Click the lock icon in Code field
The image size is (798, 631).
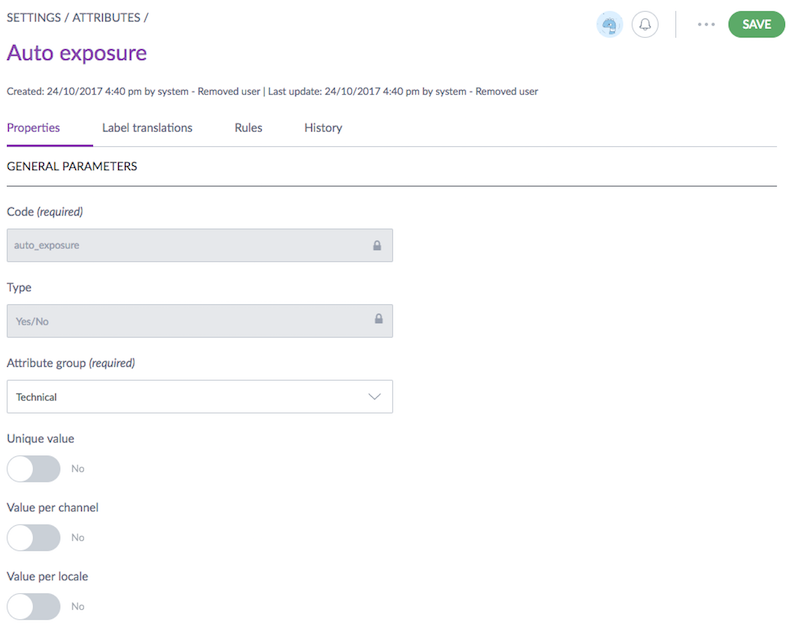(x=377, y=245)
